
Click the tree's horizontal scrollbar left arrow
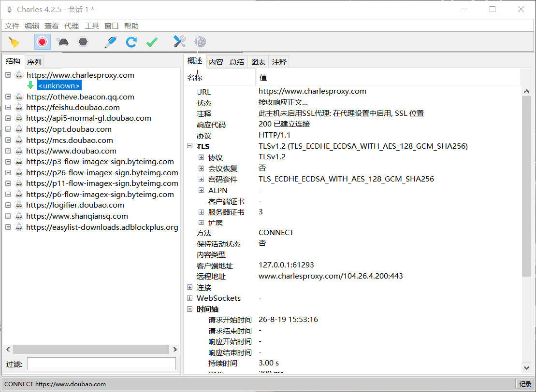[x=8, y=350]
